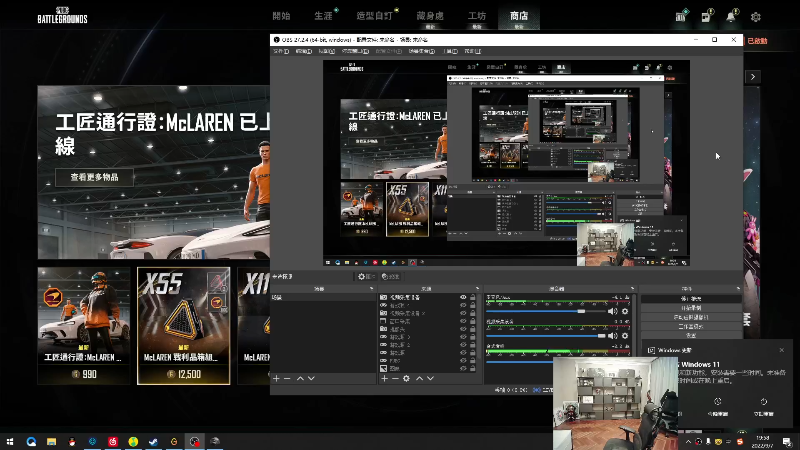The image size is (800, 450).
Task: Switch to PUBG helmet taskbar icon
Action: point(215,442)
